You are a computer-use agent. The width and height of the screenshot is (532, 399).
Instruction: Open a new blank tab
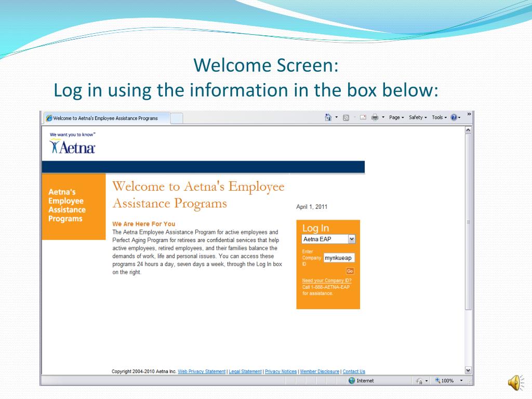click(x=177, y=118)
